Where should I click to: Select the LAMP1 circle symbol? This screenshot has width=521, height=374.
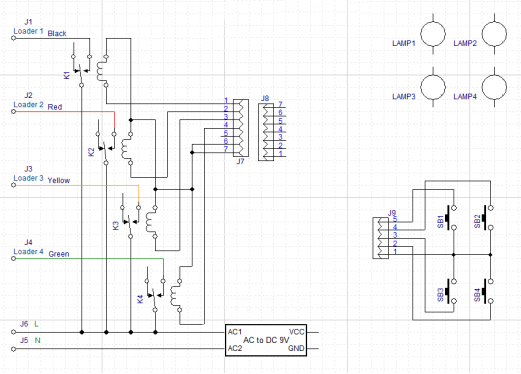tap(433, 34)
